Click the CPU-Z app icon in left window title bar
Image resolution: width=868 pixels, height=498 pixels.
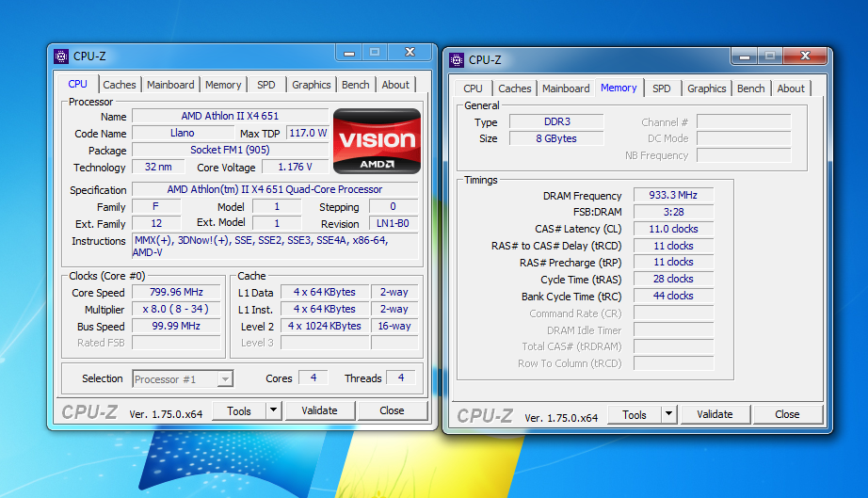point(61,56)
